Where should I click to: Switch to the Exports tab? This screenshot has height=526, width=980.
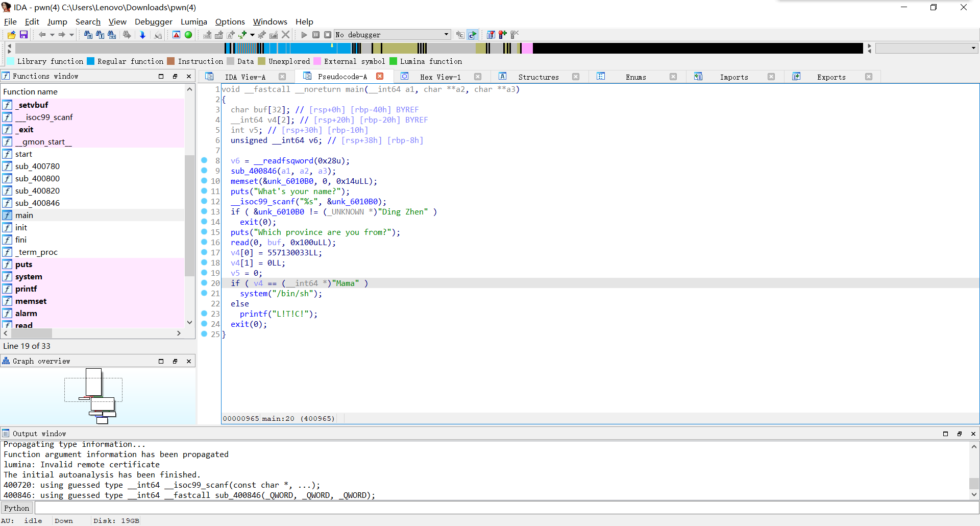point(831,77)
